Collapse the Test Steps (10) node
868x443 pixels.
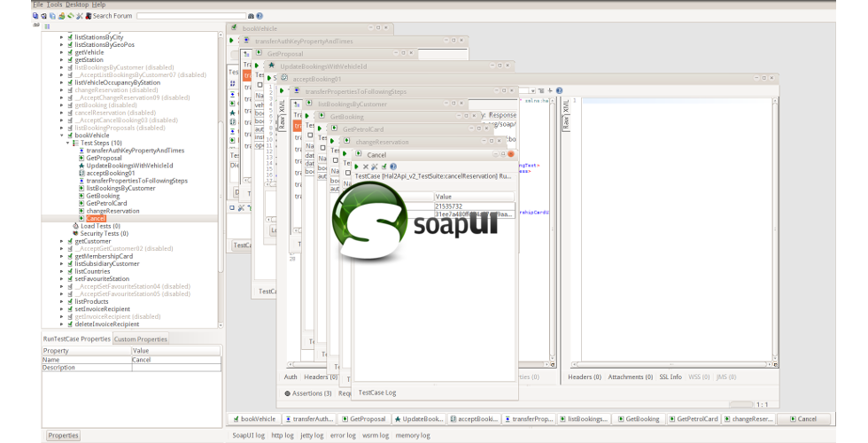67,143
